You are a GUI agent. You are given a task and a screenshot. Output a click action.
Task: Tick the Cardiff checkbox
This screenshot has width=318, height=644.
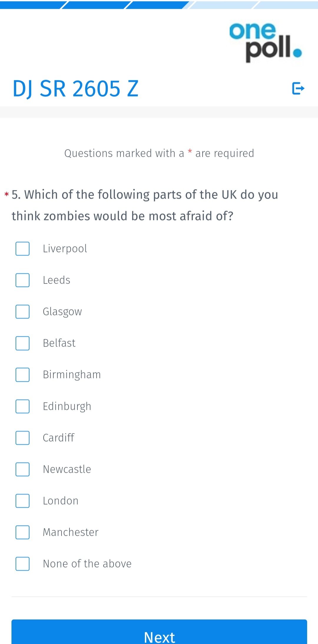click(22, 438)
